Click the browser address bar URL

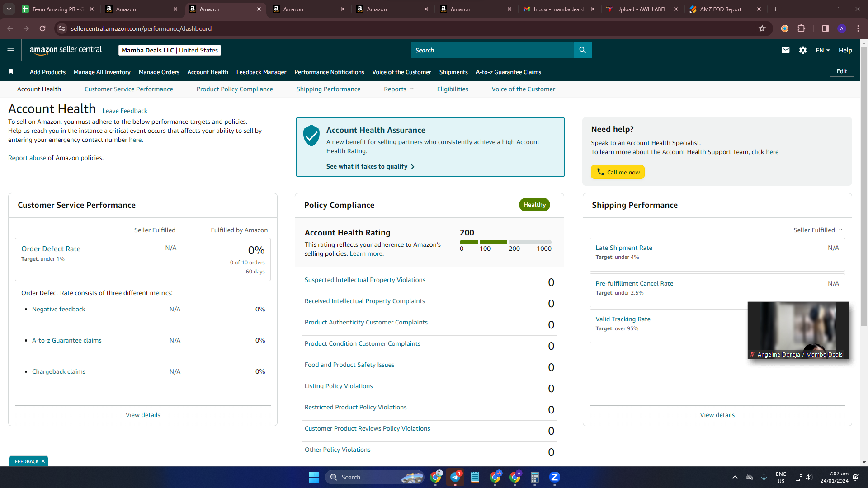click(x=141, y=28)
